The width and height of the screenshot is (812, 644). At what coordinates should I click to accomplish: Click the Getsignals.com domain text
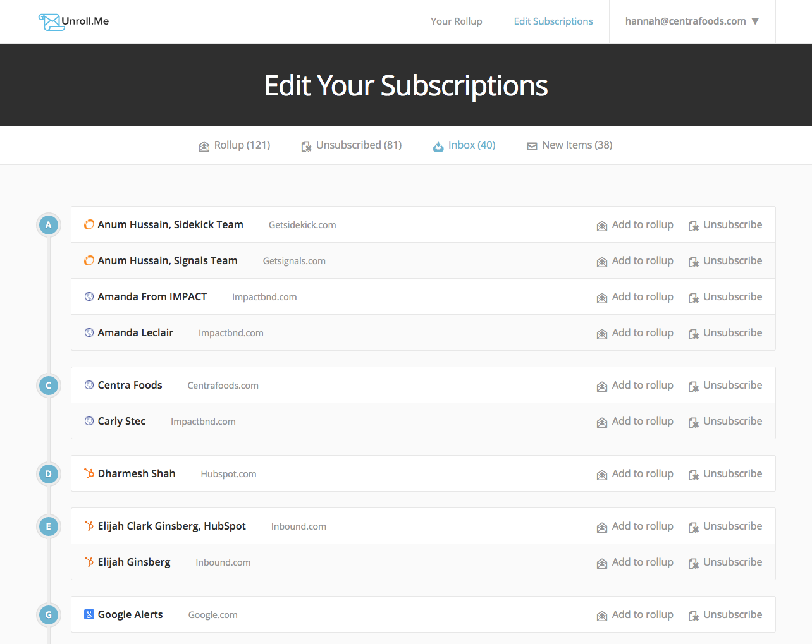(x=294, y=262)
